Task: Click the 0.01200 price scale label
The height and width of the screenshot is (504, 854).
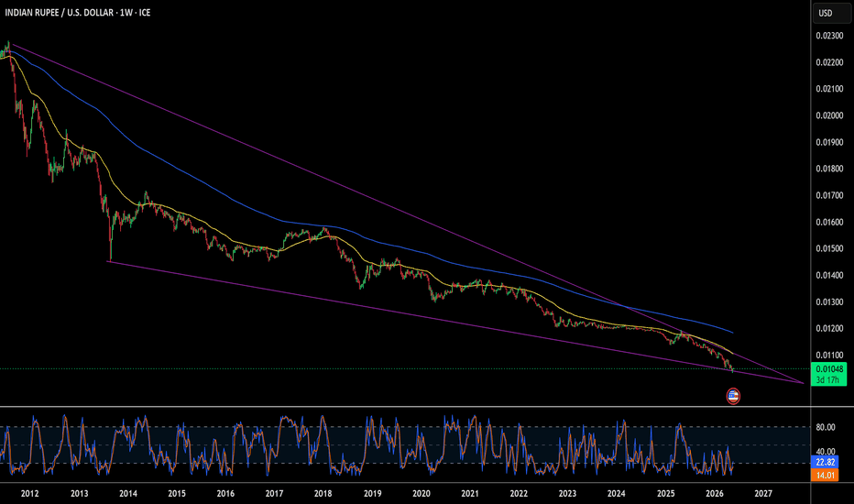Action: pos(829,329)
